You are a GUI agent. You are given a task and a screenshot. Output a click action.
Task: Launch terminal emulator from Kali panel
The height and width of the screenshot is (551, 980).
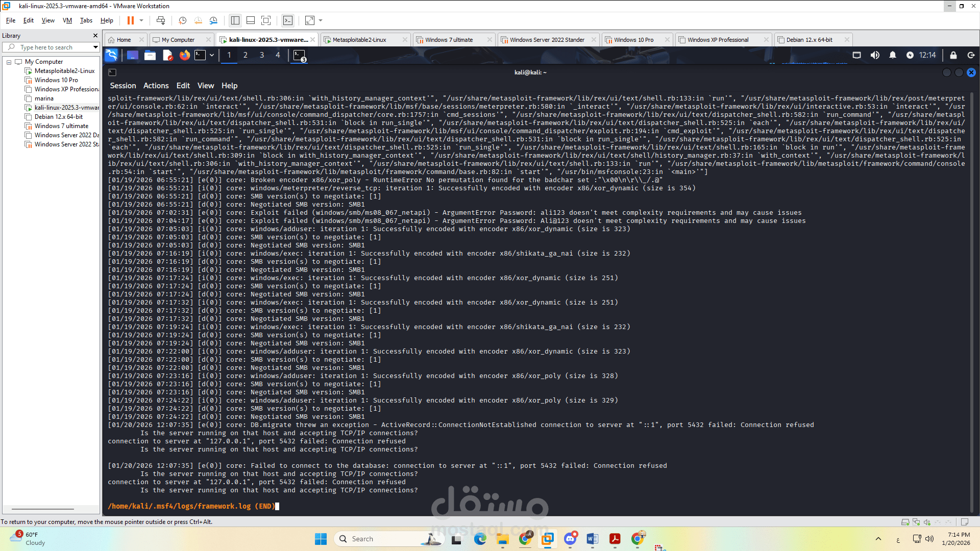pyautogui.click(x=200, y=55)
